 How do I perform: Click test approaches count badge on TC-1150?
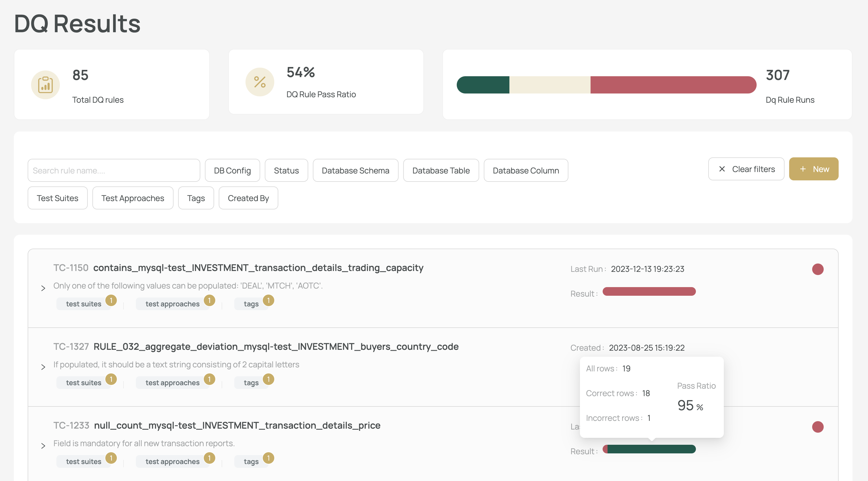point(210,300)
